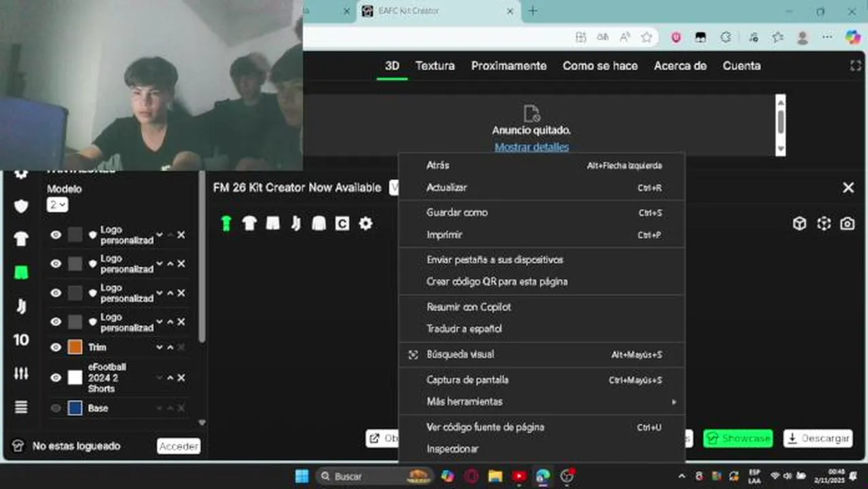This screenshot has width=868, height=489.
Task: Hide the third Logo personalizado layer
Action: click(56, 293)
